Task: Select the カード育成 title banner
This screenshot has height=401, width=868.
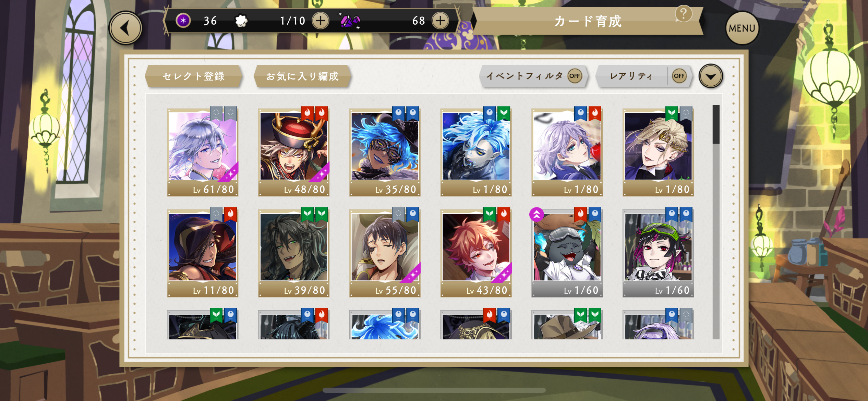Action: (588, 21)
